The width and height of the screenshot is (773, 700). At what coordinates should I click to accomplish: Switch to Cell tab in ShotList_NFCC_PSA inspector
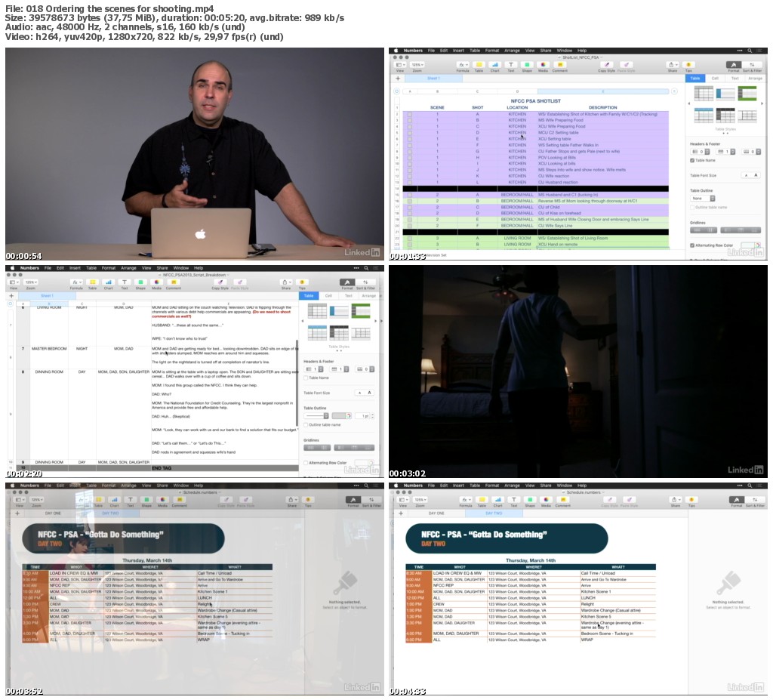click(715, 78)
